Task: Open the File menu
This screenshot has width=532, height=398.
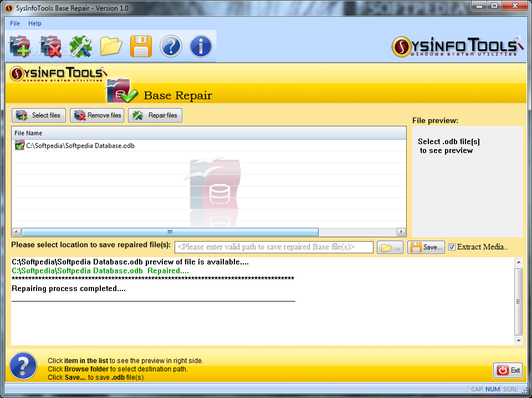Action: point(15,23)
